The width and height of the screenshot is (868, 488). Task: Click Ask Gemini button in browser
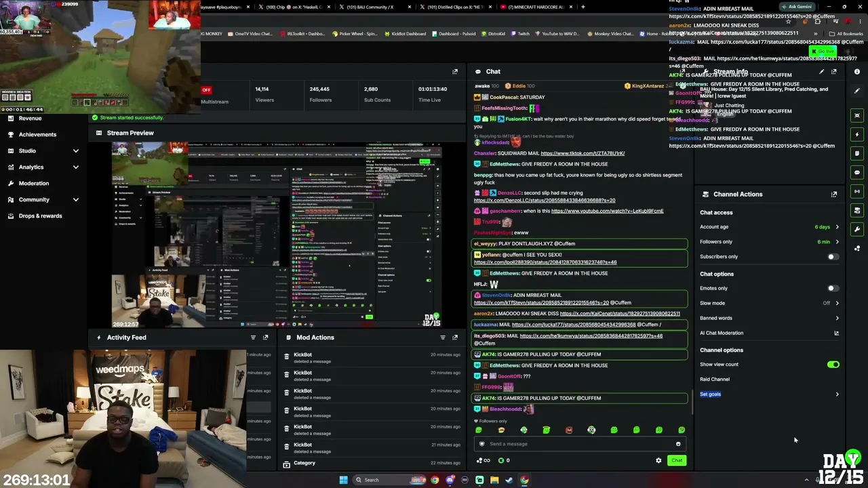pos(797,7)
